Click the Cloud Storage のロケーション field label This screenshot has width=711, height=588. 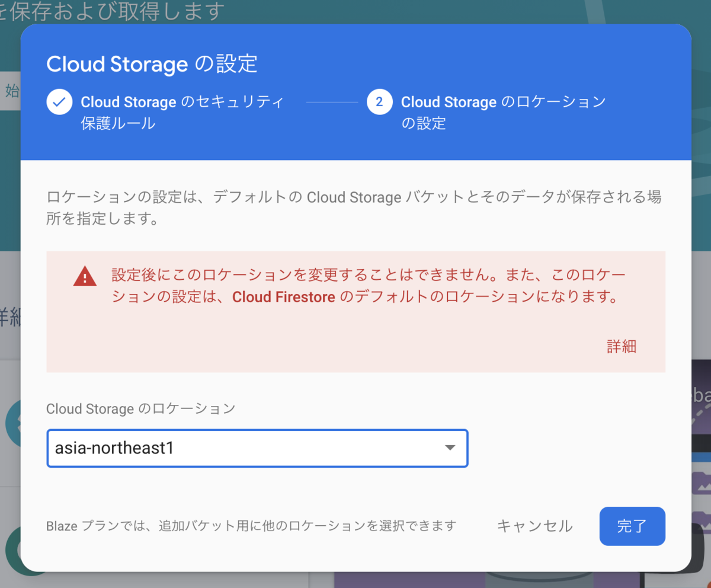[x=141, y=408]
